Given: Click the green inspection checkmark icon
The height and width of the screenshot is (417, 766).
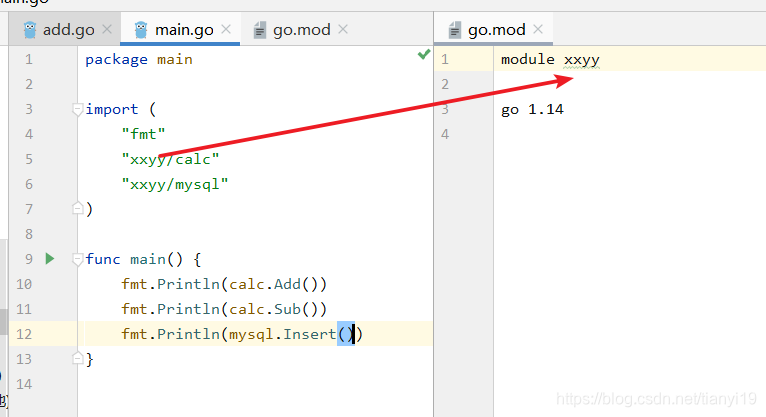Looking at the screenshot, I should (424, 54).
